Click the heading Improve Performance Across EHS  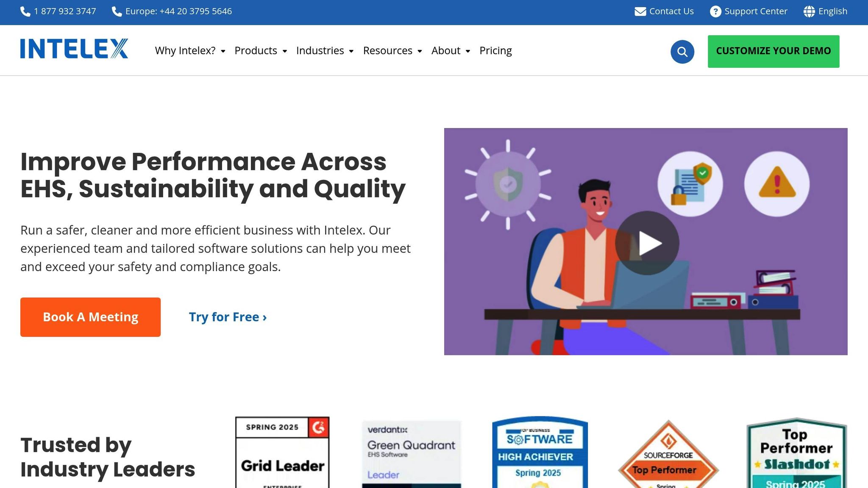click(213, 175)
